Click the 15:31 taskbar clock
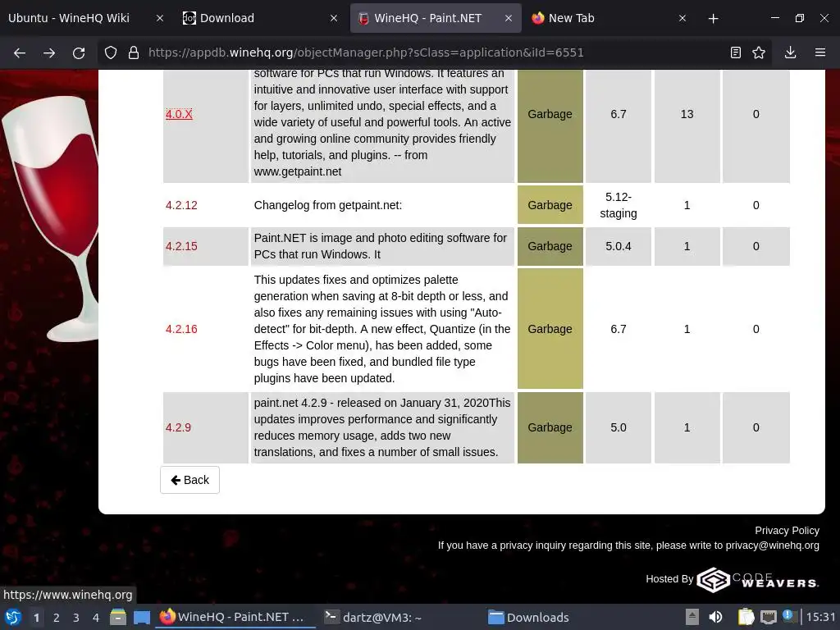 tap(820, 617)
